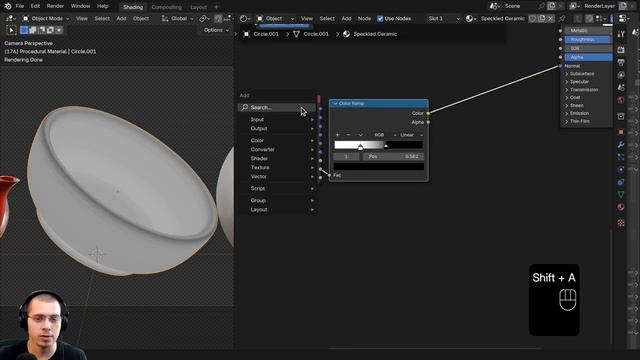Open RGB color mode dropdown
This screenshot has height=360, width=640.
point(385,135)
